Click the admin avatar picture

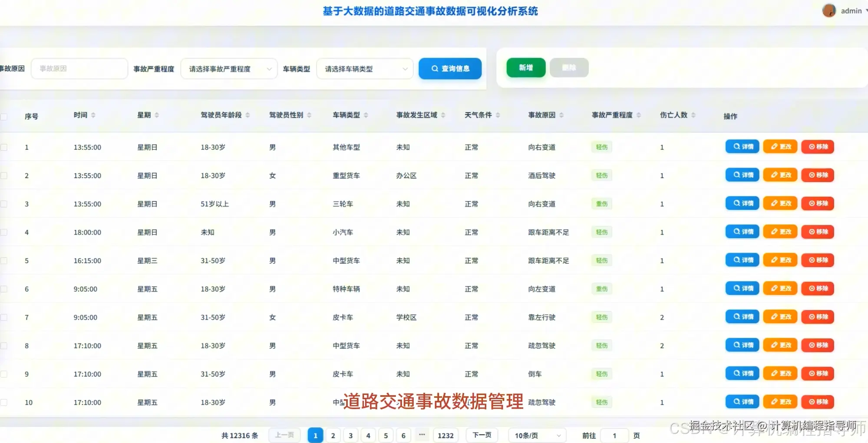(828, 10)
